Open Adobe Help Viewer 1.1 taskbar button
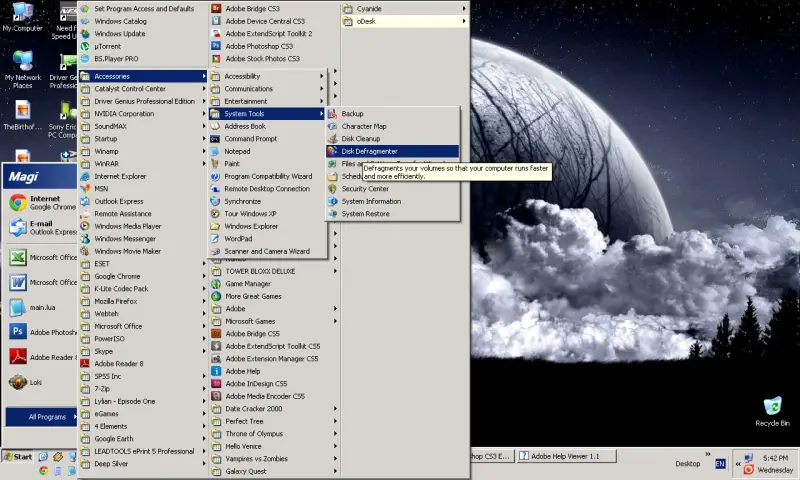Screen dimensions: 800x480 567,456
